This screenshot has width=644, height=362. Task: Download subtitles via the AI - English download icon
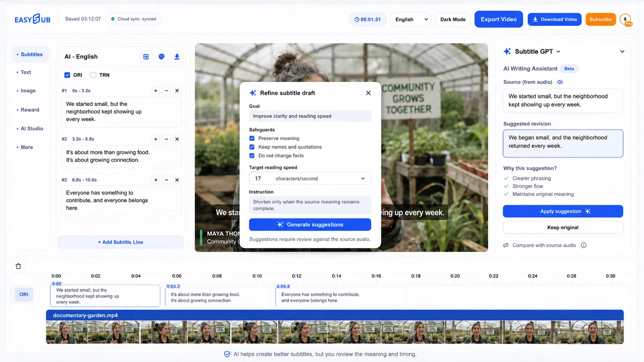coord(177,57)
